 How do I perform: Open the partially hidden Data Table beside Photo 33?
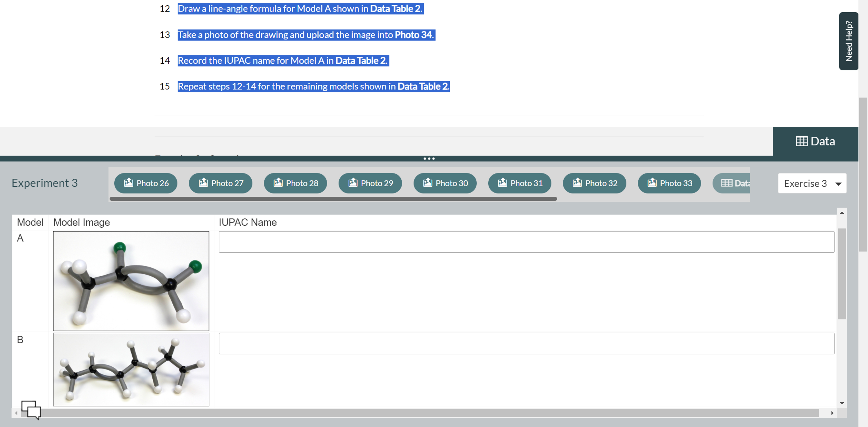click(735, 183)
